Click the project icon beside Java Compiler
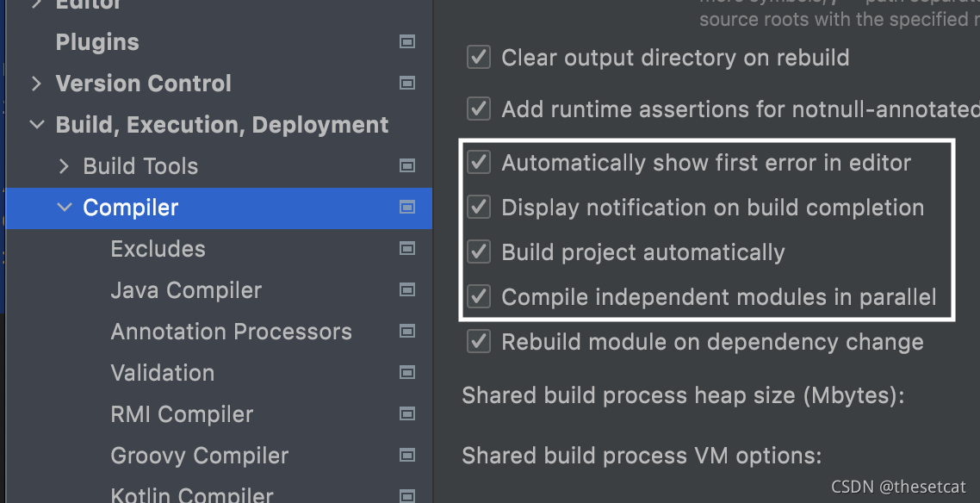The image size is (980, 503). [x=407, y=289]
